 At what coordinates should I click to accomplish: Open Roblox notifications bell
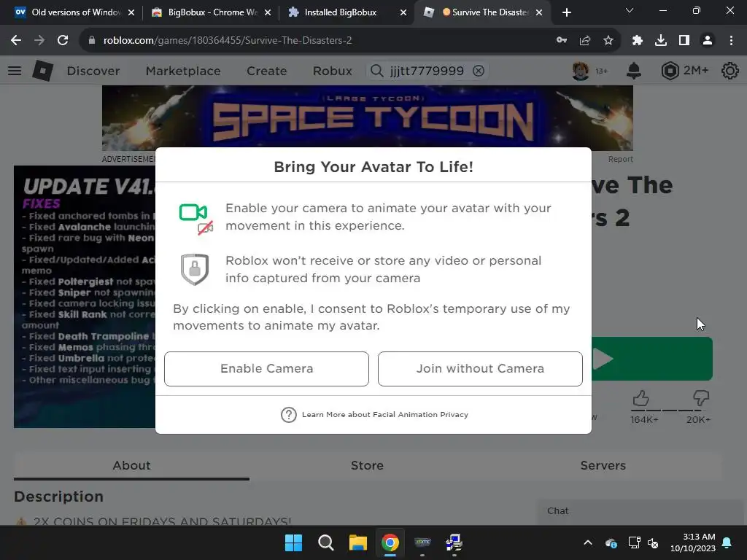tap(634, 71)
